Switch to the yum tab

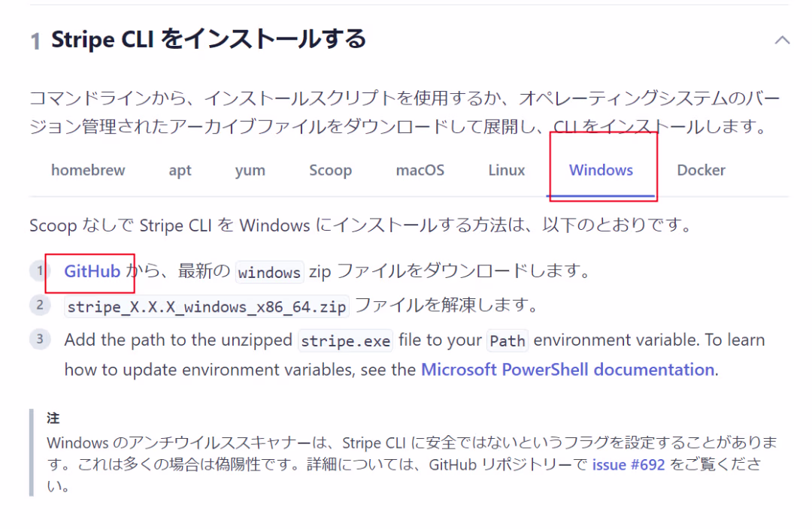[x=250, y=171]
